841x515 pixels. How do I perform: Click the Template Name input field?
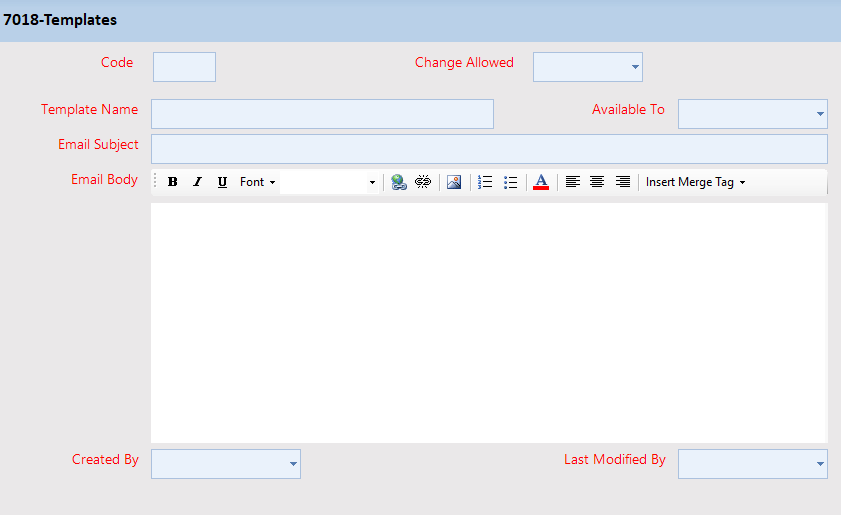[x=322, y=114]
